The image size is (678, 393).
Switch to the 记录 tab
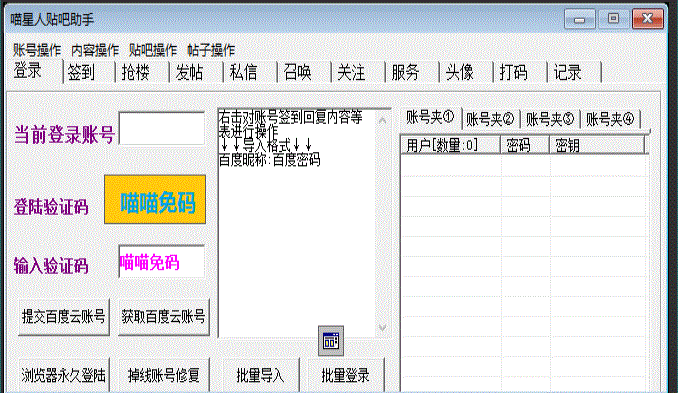coord(575,72)
